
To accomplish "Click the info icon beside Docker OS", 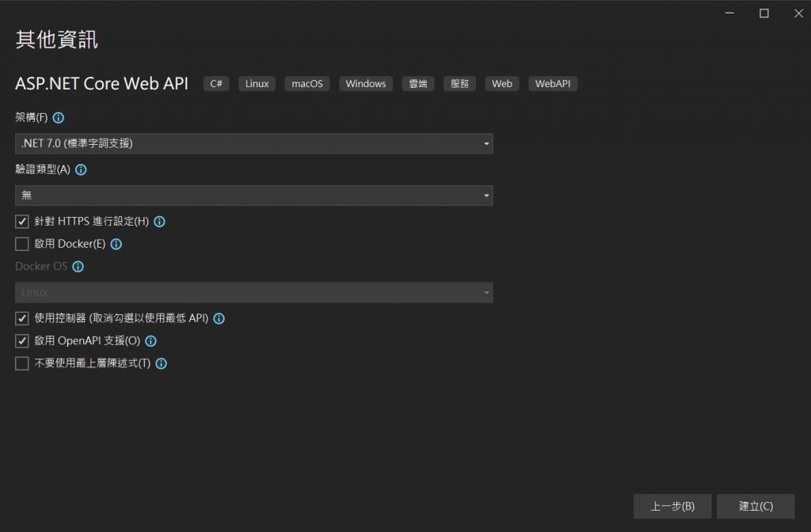I will 78,267.
